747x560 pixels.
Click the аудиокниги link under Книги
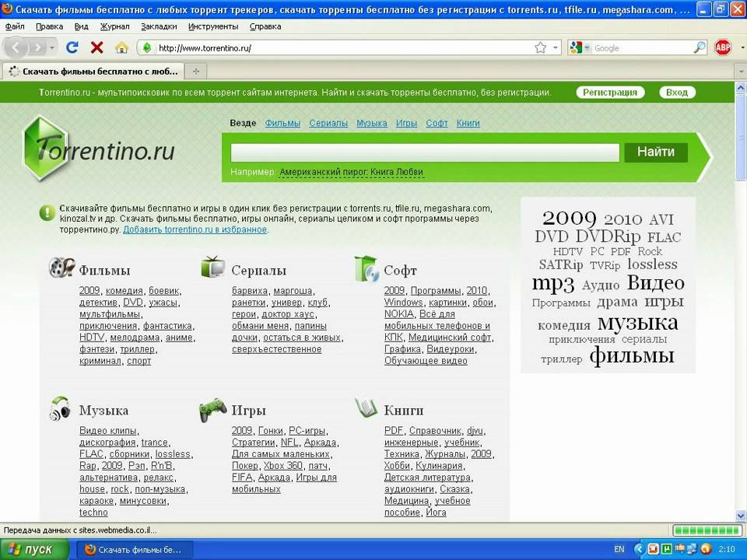tap(409, 489)
